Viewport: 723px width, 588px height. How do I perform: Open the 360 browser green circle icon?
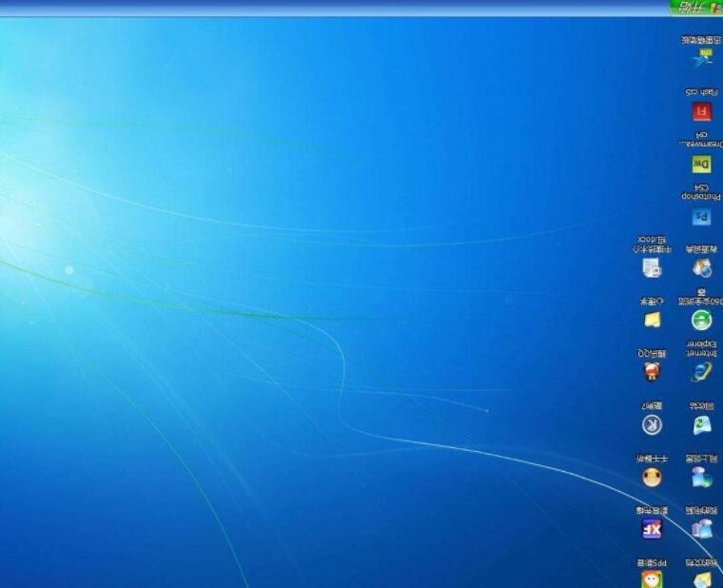(x=702, y=321)
